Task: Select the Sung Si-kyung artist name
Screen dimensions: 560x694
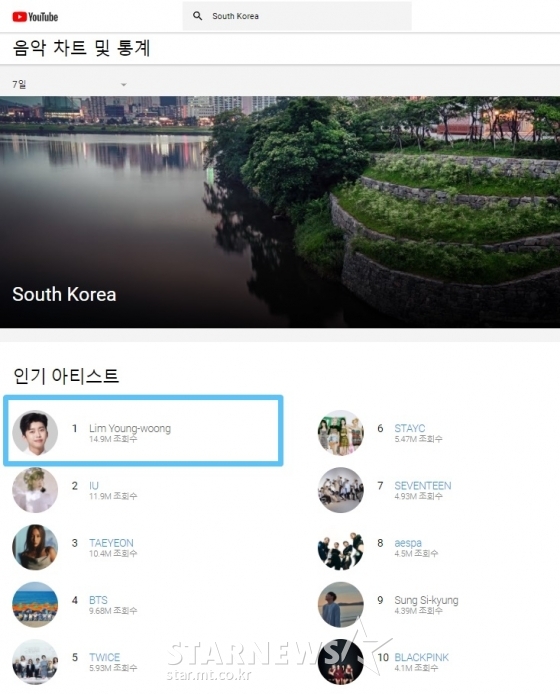Action: (x=426, y=600)
